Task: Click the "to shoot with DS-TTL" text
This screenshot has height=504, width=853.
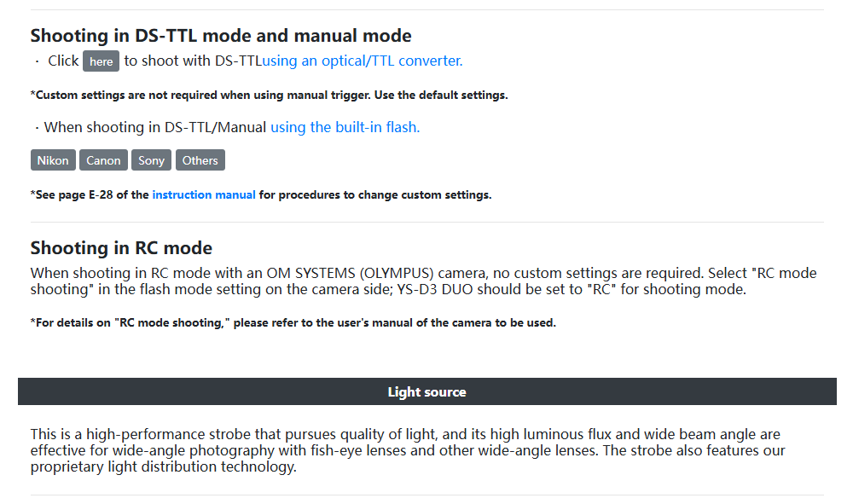Action: tap(192, 61)
